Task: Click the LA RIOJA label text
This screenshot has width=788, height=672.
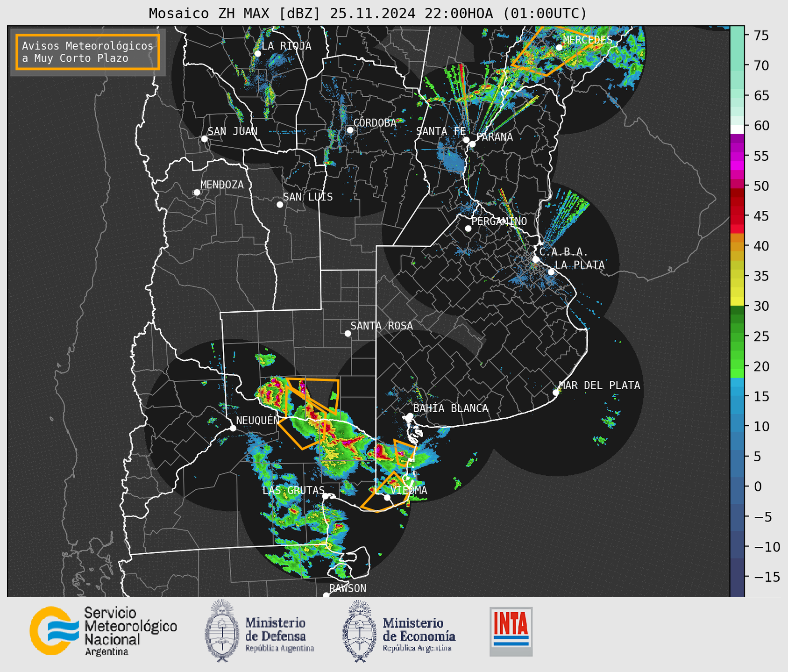Action: point(286,46)
